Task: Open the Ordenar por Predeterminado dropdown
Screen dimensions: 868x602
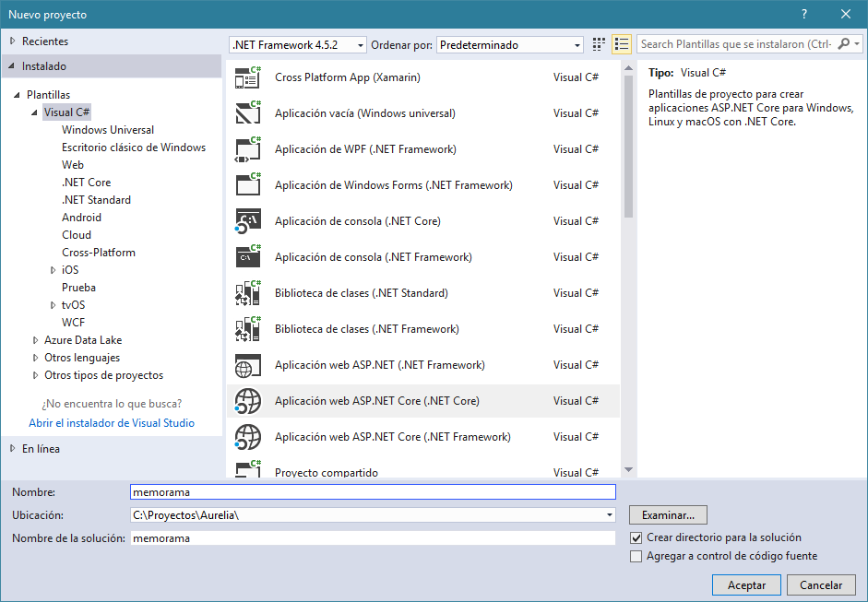Action: point(510,45)
